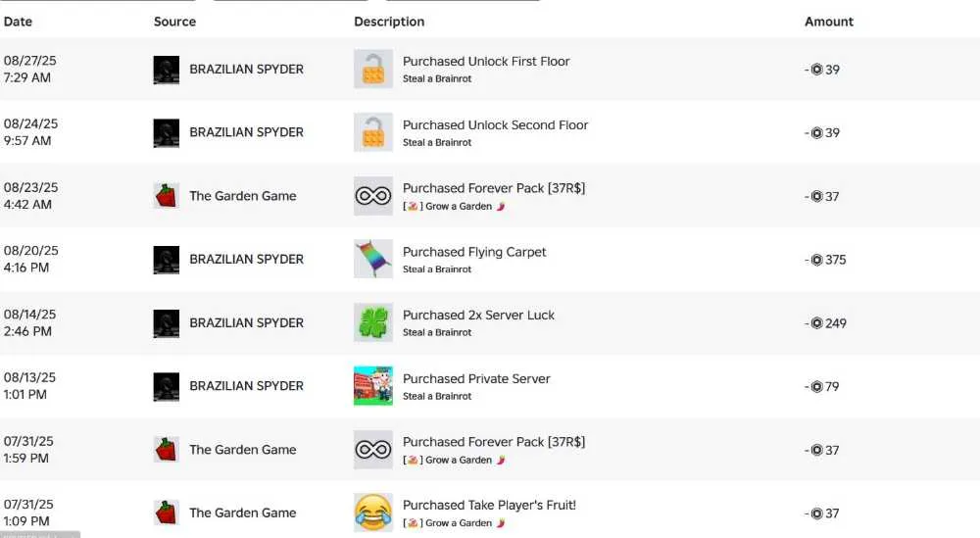Viewport: 980px width, 538px height.
Task: Click the Source column header
Action: point(174,22)
